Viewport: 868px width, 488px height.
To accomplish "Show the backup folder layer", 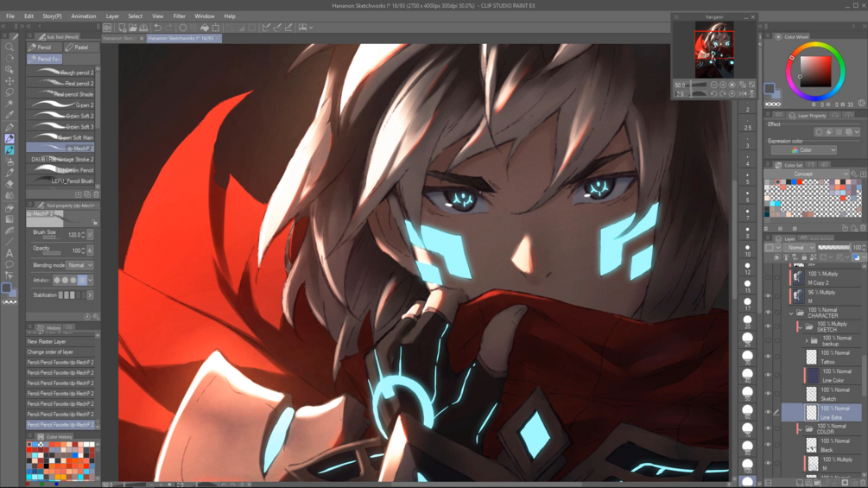I will (x=768, y=340).
